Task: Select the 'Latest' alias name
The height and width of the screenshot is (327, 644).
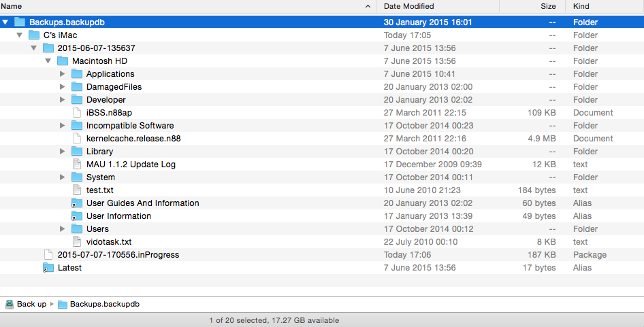Action: [69, 268]
